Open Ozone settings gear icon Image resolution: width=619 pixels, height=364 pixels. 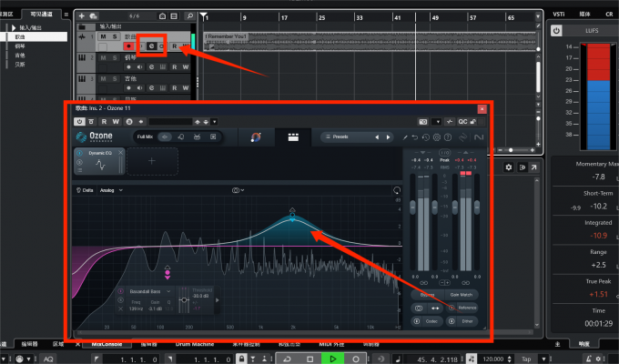pyautogui.click(x=437, y=137)
